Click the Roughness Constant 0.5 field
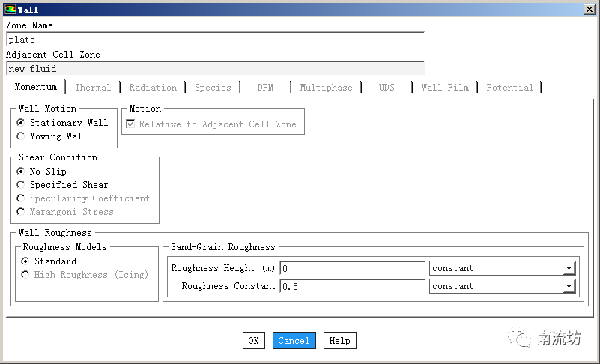600x364 pixels. coord(353,286)
